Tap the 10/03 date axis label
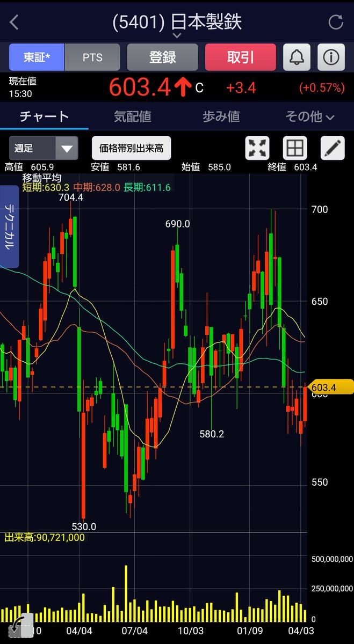The height and width of the screenshot is (644, 354). click(x=190, y=631)
